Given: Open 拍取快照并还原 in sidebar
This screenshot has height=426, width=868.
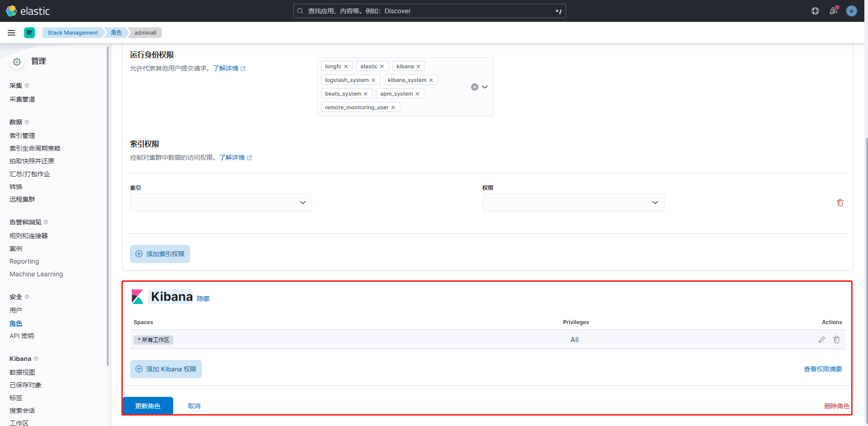Looking at the screenshot, I should click(x=32, y=161).
